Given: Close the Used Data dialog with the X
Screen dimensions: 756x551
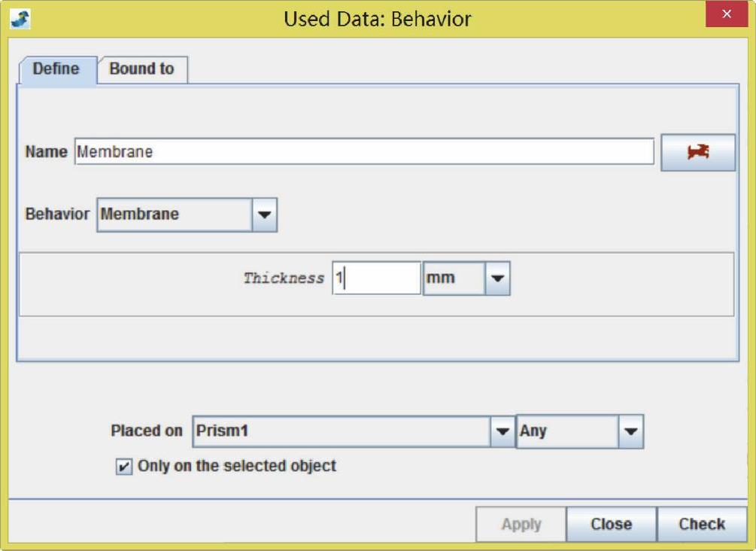Looking at the screenshot, I should point(726,15).
